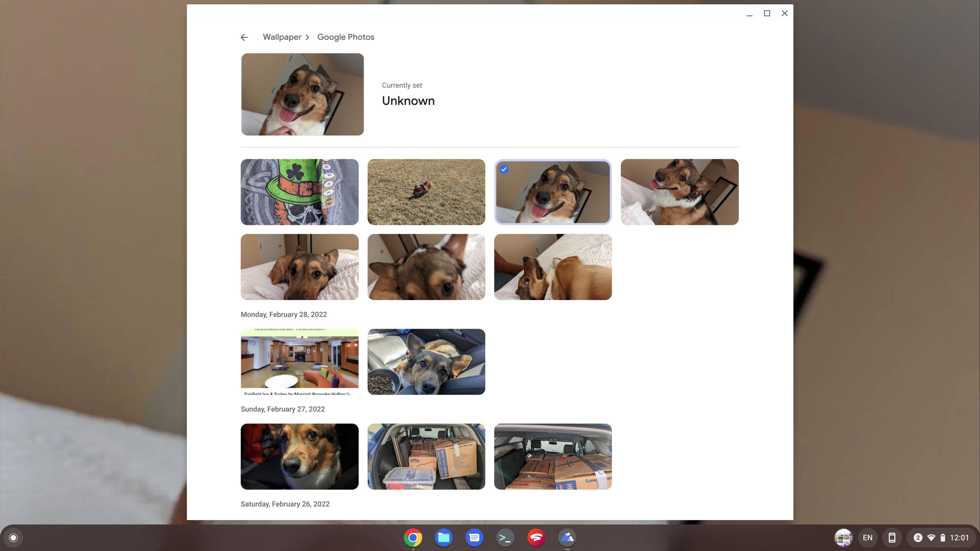Click the checkmark on selected dog photo
The width and height of the screenshot is (980, 551).
click(x=504, y=169)
